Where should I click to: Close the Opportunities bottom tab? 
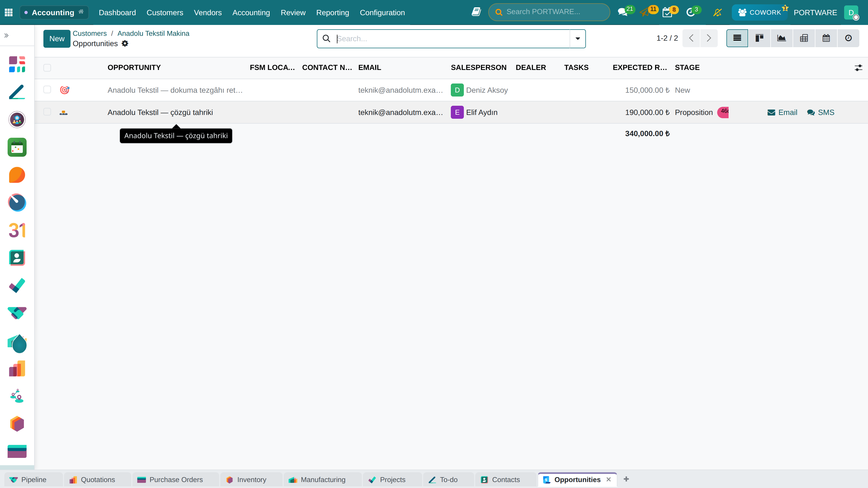tap(608, 479)
